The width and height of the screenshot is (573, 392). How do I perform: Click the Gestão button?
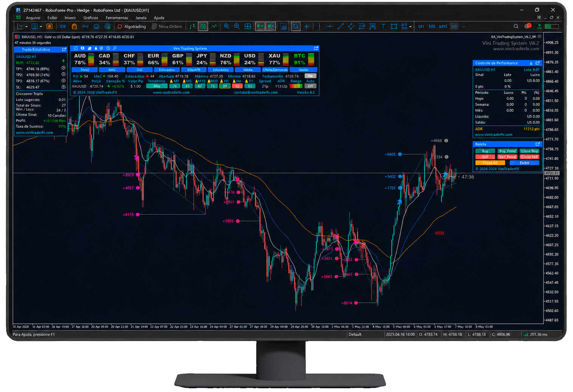click(x=304, y=70)
